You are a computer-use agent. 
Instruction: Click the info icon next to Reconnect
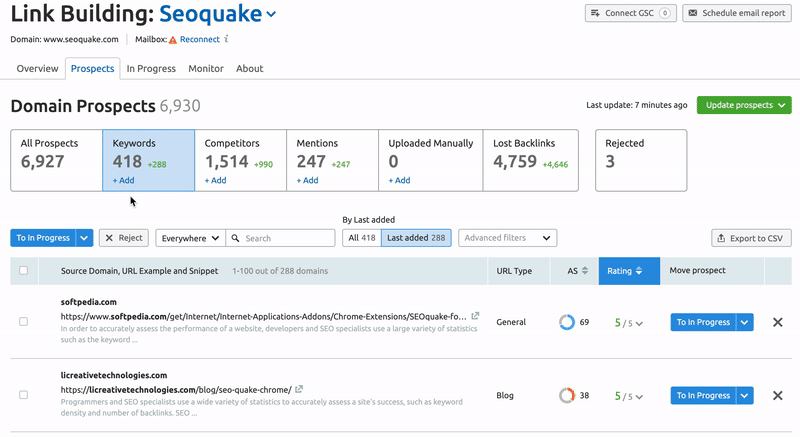[227, 39]
